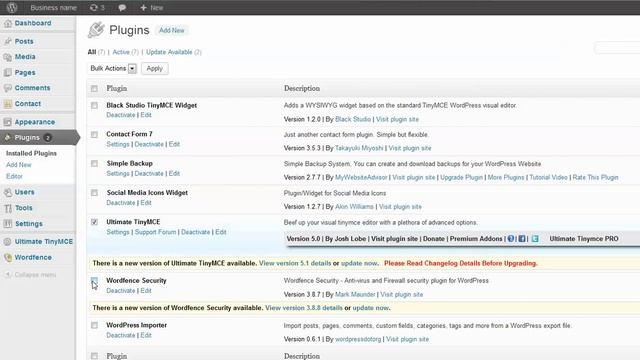Click the Contact sidebar icon

pyautogui.click(x=8, y=104)
